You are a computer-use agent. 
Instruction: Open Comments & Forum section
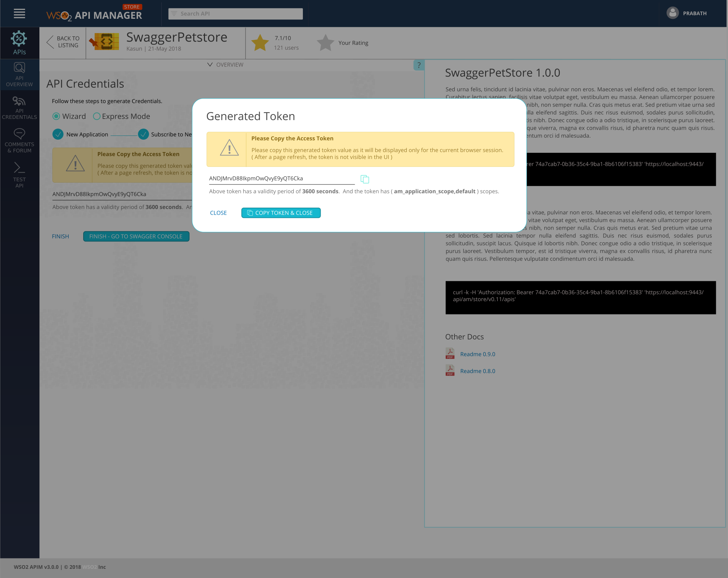[x=19, y=140]
